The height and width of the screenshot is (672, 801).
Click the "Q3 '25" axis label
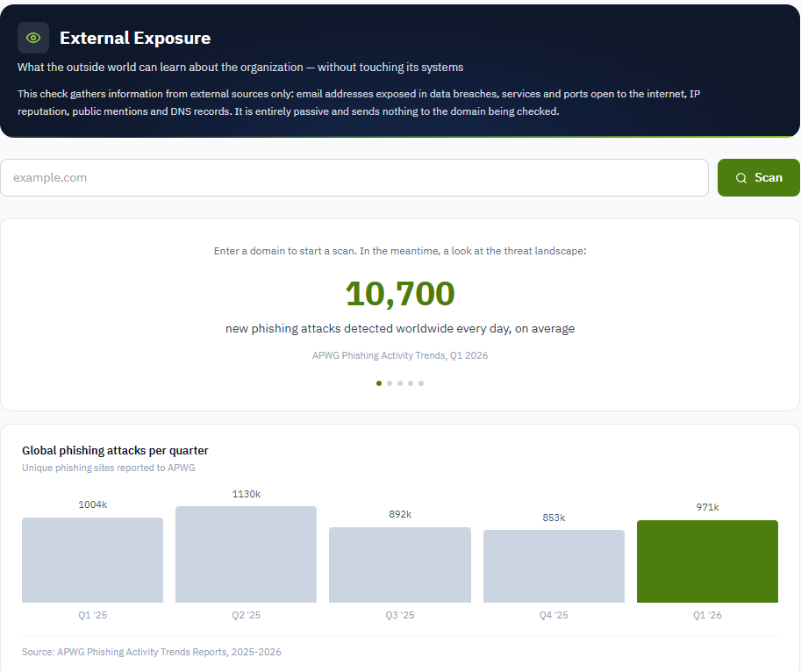point(400,615)
